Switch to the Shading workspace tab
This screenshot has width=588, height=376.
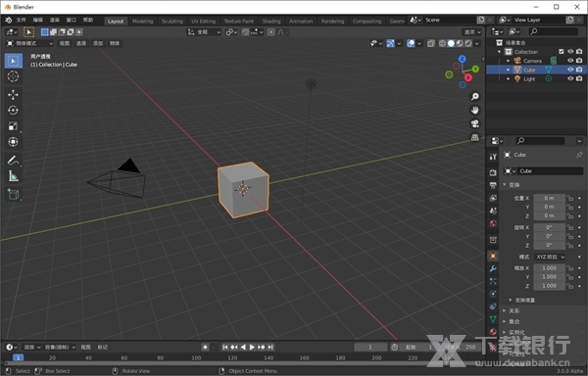coord(271,21)
